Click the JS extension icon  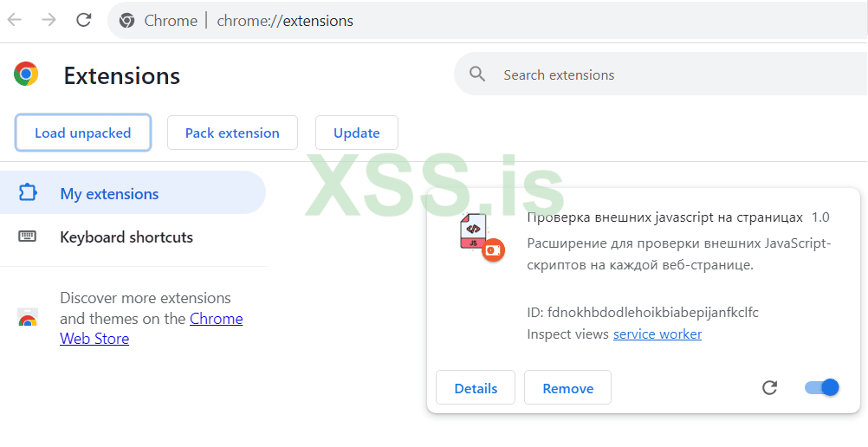(x=478, y=236)
